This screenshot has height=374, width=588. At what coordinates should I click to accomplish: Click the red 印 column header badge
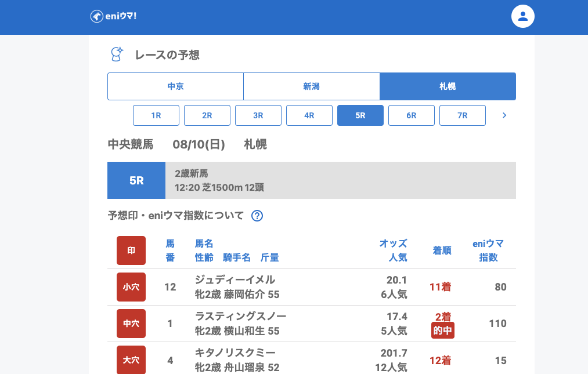coord(131,250)
